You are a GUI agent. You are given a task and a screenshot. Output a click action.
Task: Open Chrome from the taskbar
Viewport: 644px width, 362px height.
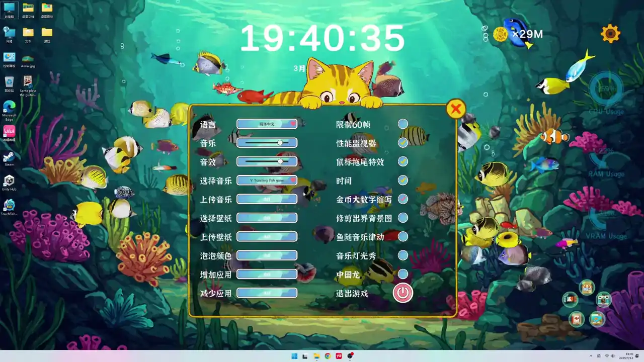pyautogui.click(x=328, y=356)
